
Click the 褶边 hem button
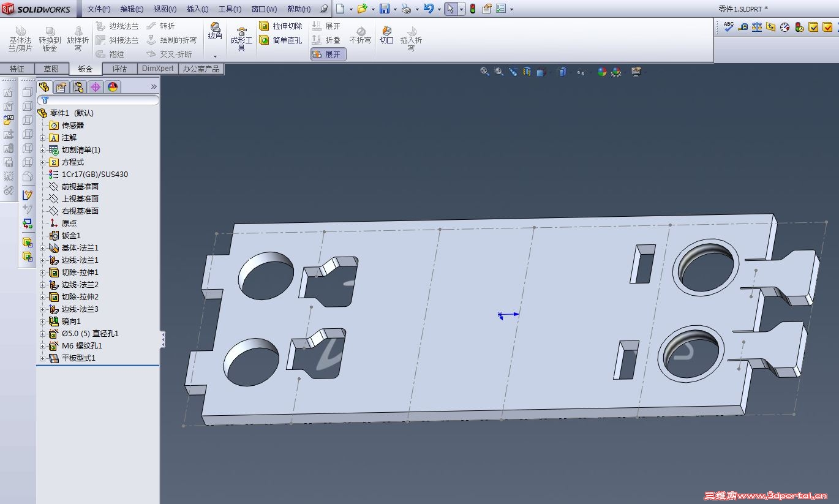[110, 54]
